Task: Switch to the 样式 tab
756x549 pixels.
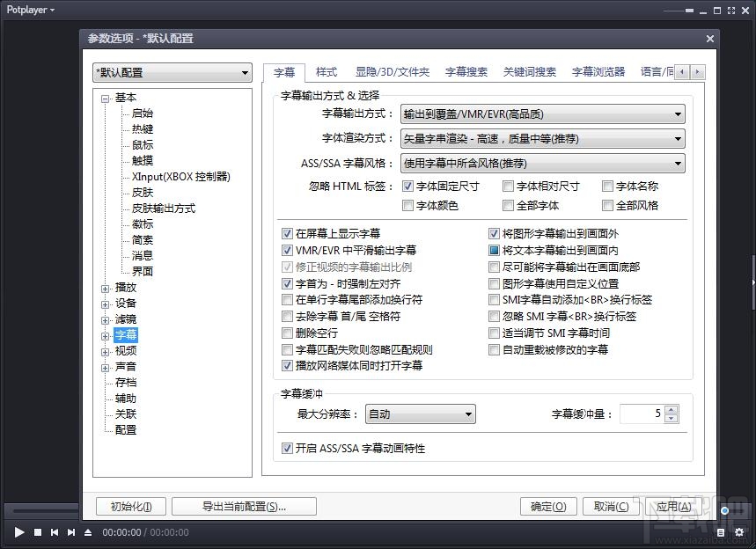Action: pos(325,73)
